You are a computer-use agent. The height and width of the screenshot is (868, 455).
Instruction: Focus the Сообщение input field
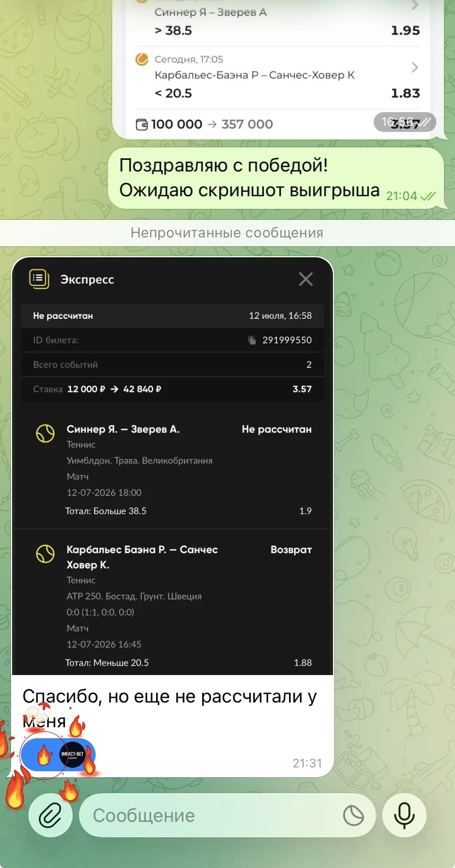click(x=214, y=815)
